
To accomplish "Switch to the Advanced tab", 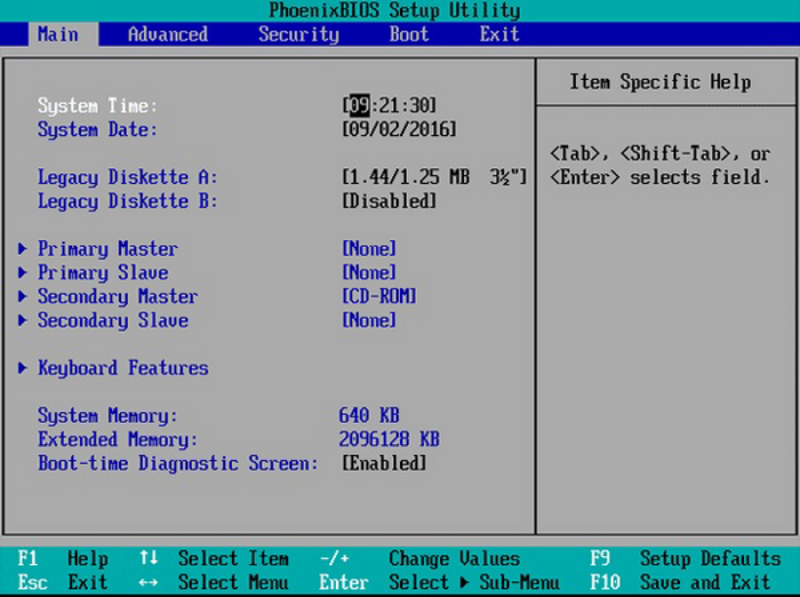I will pos(167,34).
